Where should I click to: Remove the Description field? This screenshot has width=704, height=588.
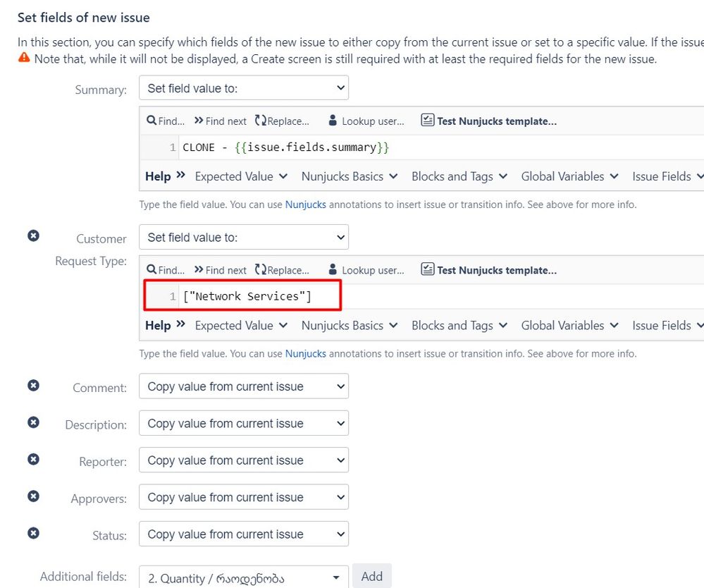[x=34, y=422]
